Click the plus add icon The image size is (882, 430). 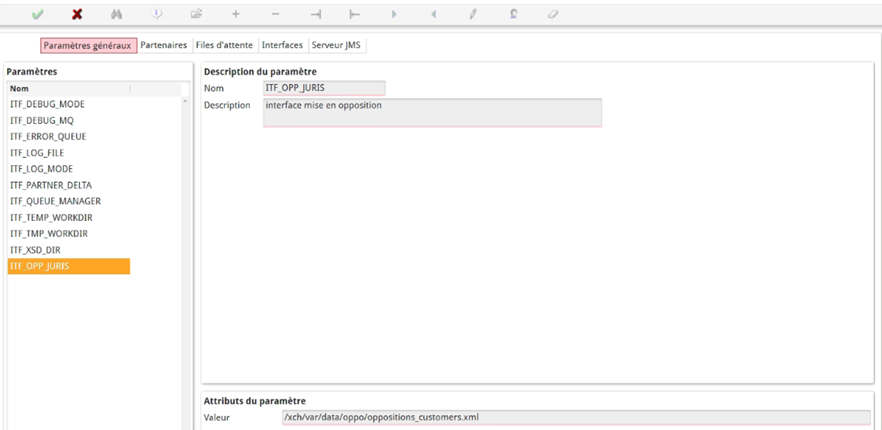[236, 14]
